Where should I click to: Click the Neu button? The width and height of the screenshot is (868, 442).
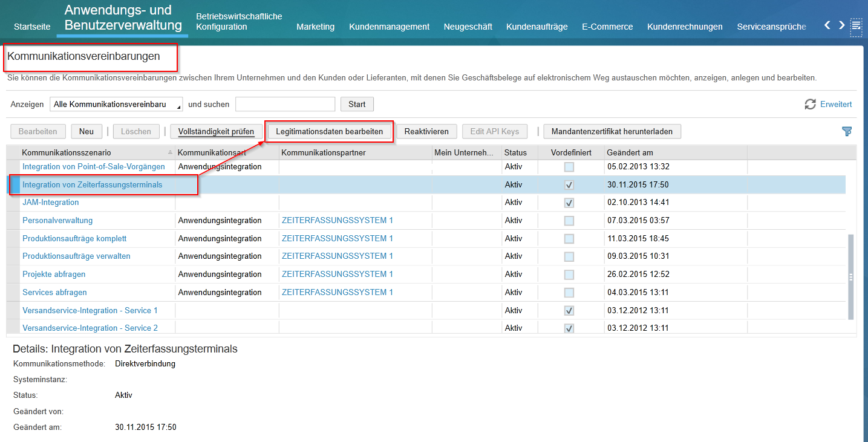(86, 131)
